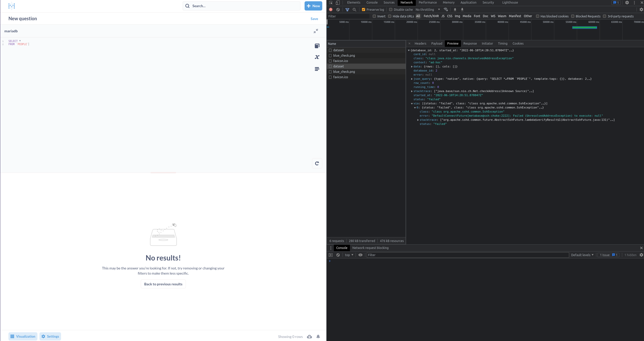Viewport: 644px width, 341px height.
Task: Check the dataset request checkbox
Action: click(x=330, y=50)
